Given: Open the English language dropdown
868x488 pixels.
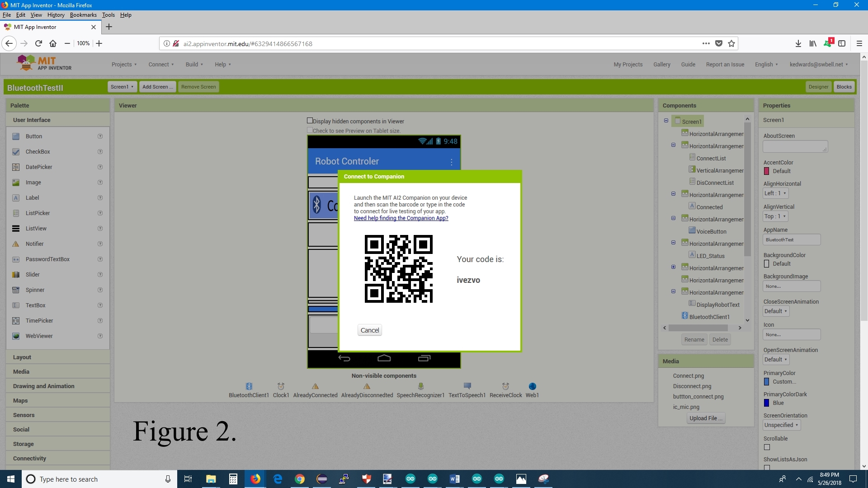Looking at the screenshot, I should click(766, 65).
